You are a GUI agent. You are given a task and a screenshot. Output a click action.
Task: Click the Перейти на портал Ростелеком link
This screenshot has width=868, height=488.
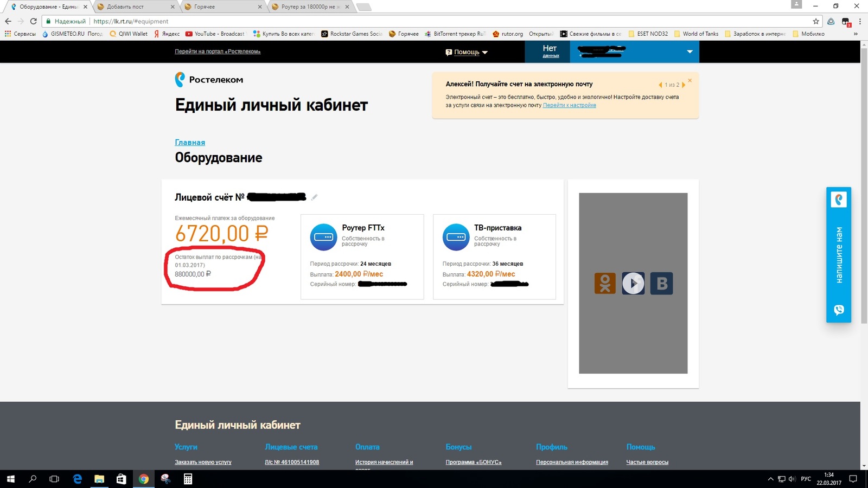pos(218,52)
